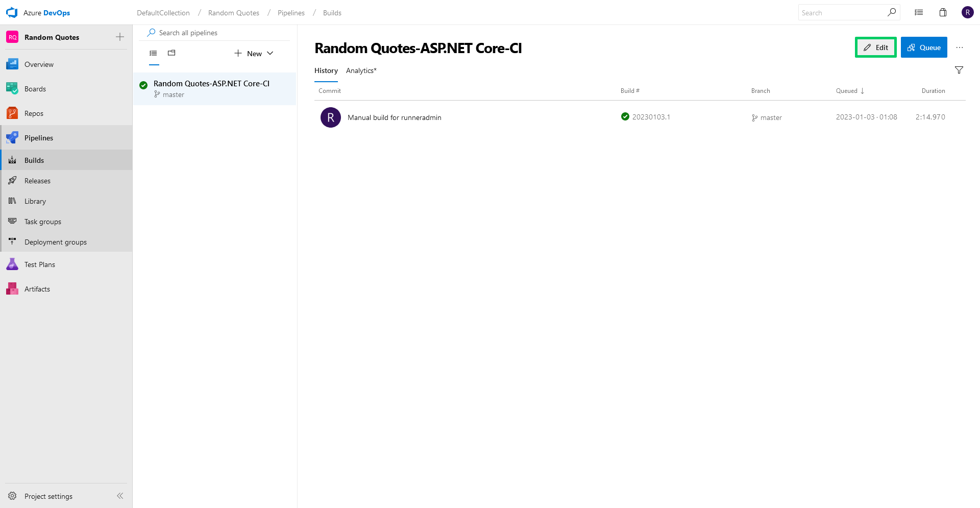Click the plus icon beside Random Quotes

tap(120, 37)
